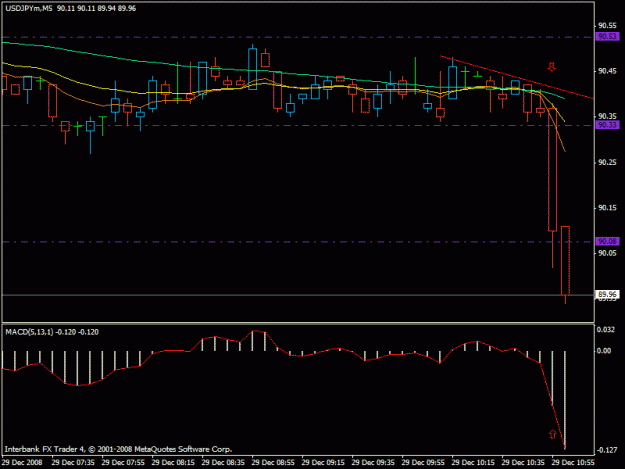Click the 29 Dec 10:55 time label

tap(573, 463)
